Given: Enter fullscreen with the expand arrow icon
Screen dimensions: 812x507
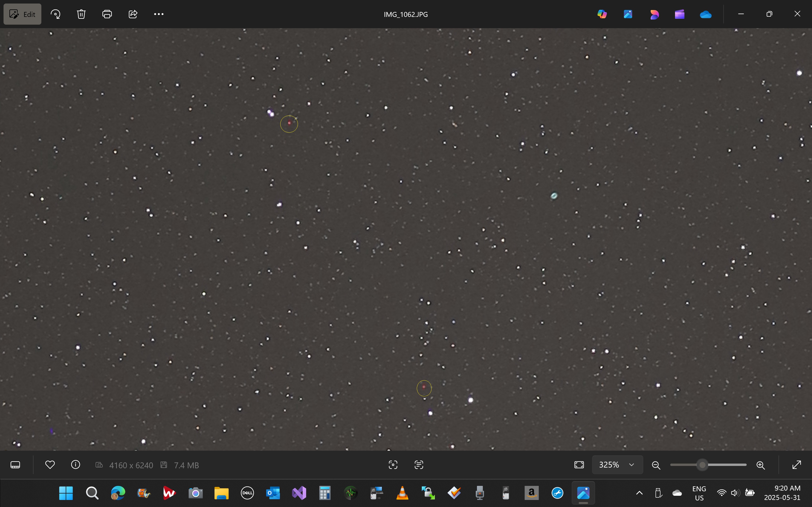Looking at the screenshot, I should (796, 465).
